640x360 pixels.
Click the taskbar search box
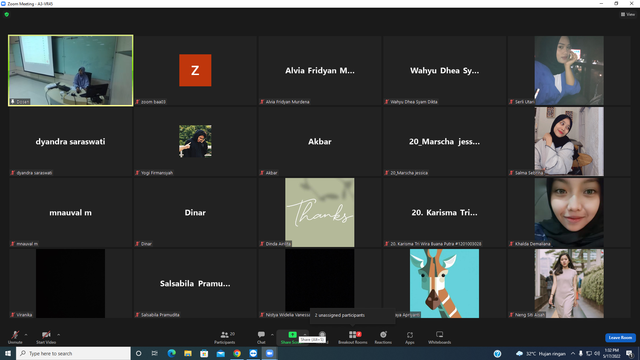click(73, 353)
